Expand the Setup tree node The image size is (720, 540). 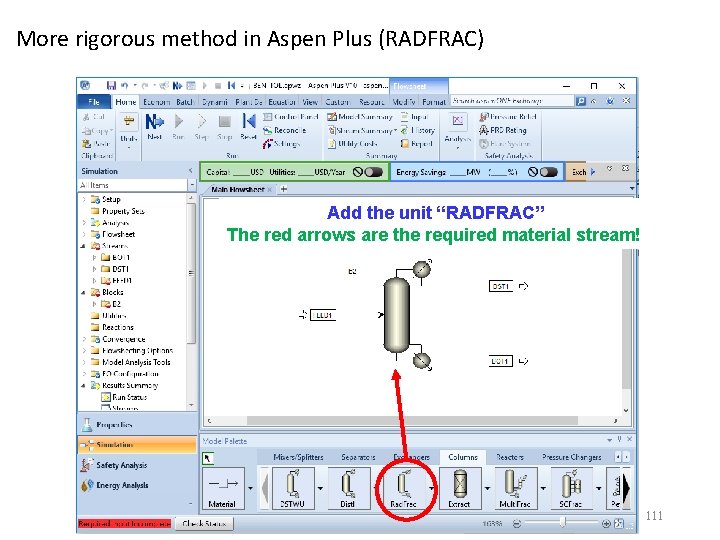pos(84,199)
